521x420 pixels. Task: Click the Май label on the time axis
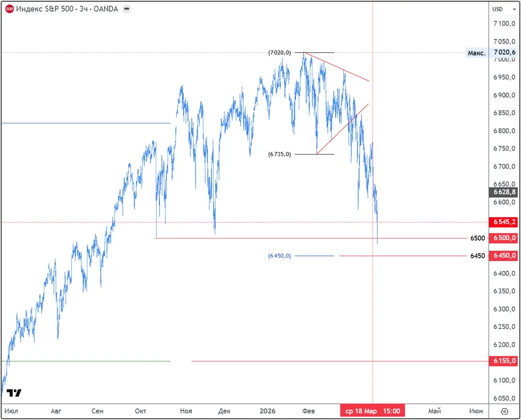pos(434,411)
